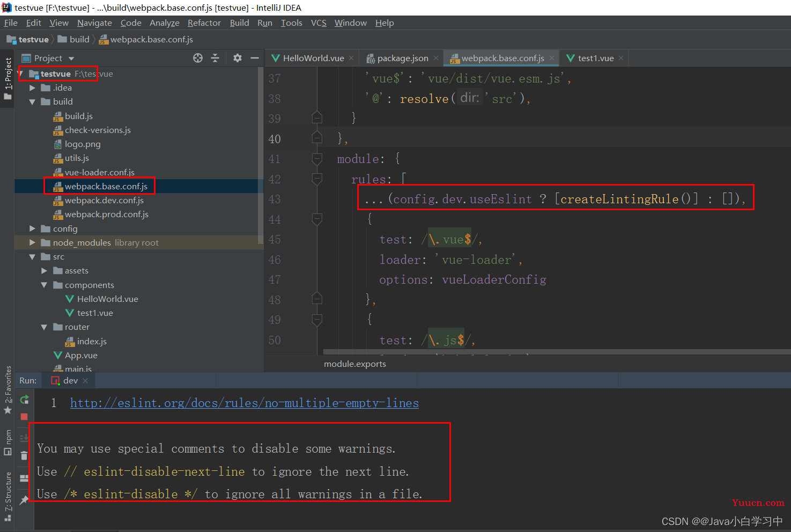Click line number 40 in the gutter
This screenshot has width=791, height=532.
tap(275, 139)
